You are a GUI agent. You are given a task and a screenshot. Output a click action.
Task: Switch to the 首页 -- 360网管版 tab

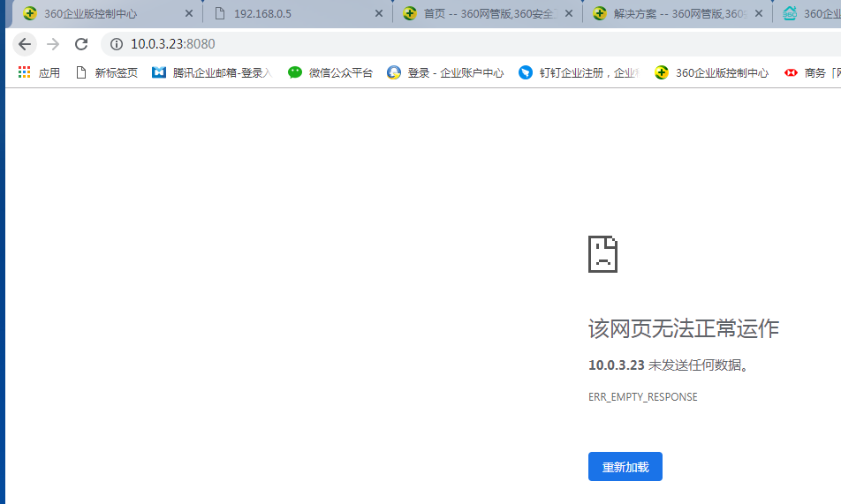(488, 14)
